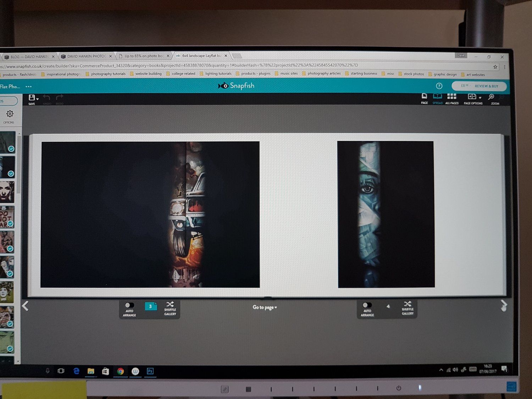Open File Explorer from taskbar
This screenshot has height=399, width=532.
click(x=91, y=371)
